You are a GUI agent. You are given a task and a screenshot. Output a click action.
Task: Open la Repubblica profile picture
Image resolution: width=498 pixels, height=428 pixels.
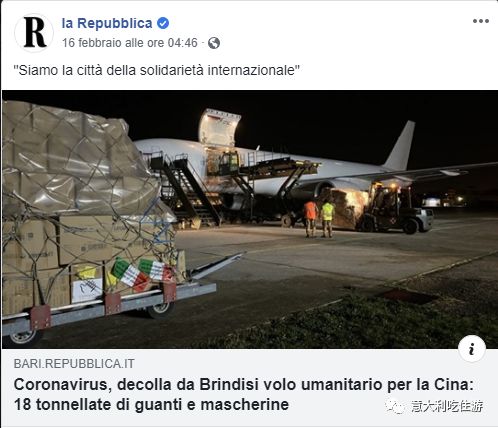click(34, 33)
